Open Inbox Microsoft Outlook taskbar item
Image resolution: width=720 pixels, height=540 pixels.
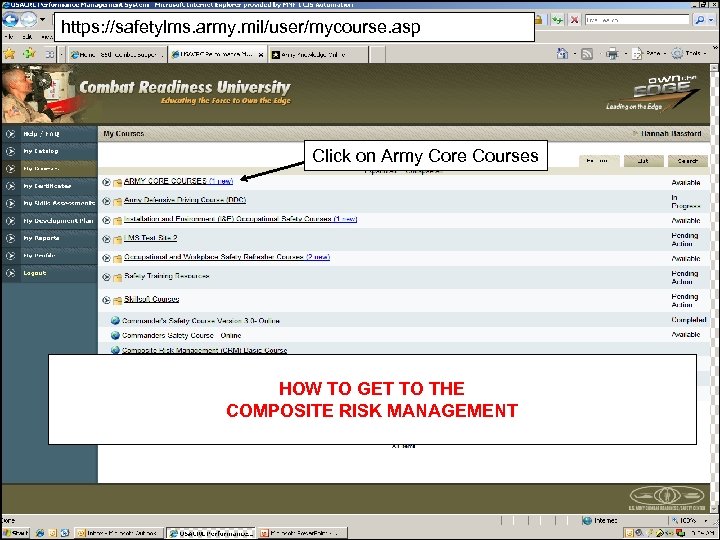[x=118, y=533]
